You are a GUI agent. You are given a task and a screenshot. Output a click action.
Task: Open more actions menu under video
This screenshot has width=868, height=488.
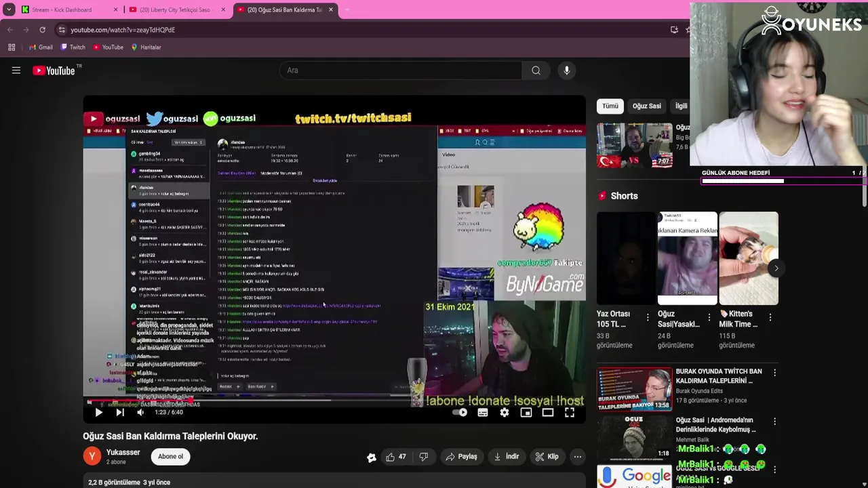tap(578, 457)
